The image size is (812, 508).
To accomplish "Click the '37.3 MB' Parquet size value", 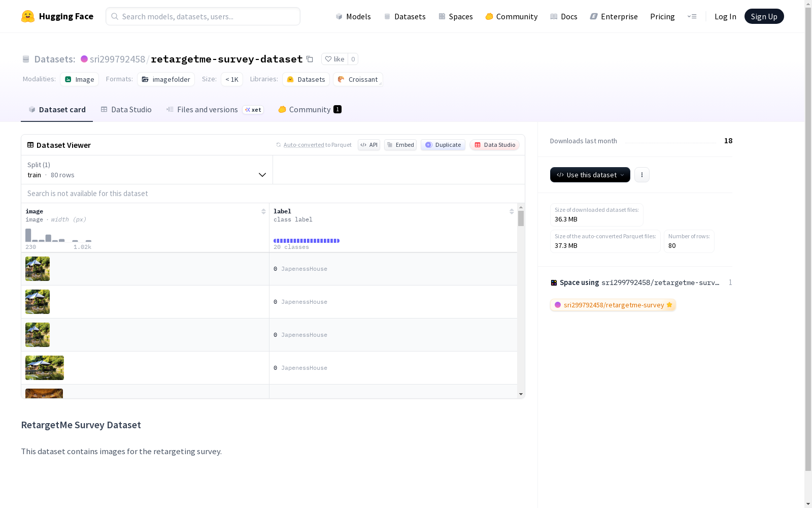I will click(566, 246).
